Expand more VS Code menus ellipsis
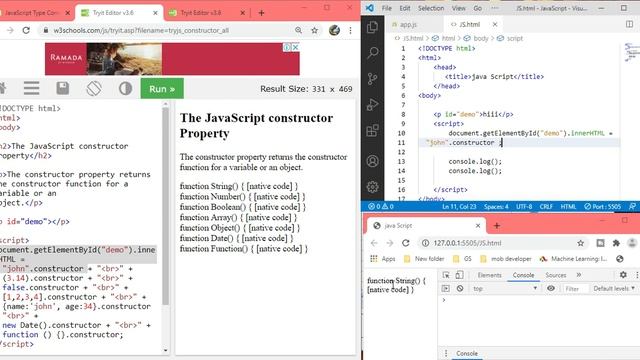Image resolution: width=640 pixels, height=360 pixels. (495, 8)
